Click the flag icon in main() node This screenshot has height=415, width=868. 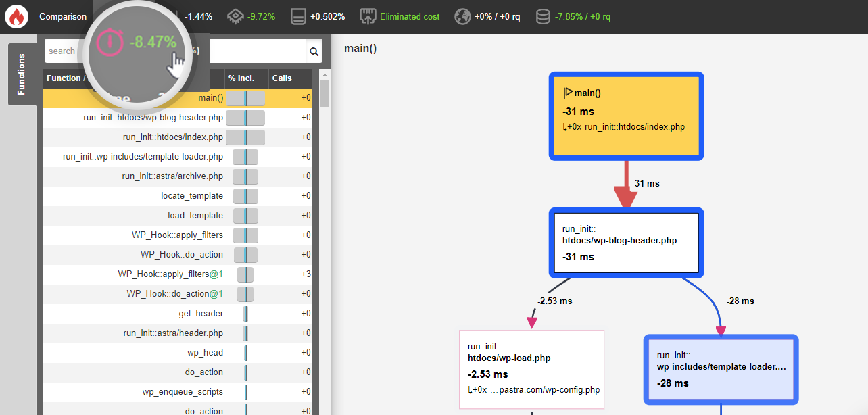tap(568, 93)
